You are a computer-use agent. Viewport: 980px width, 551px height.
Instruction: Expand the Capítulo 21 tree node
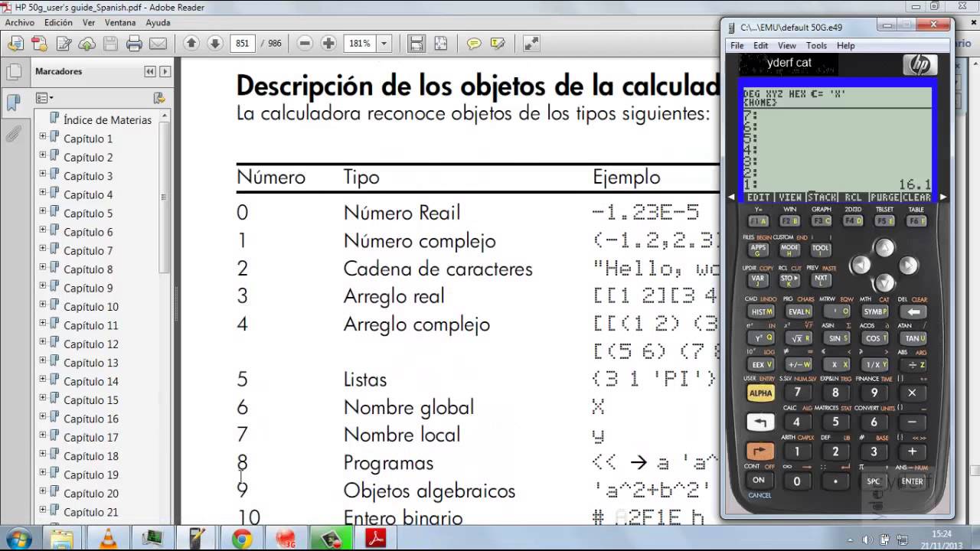point(43,511)
